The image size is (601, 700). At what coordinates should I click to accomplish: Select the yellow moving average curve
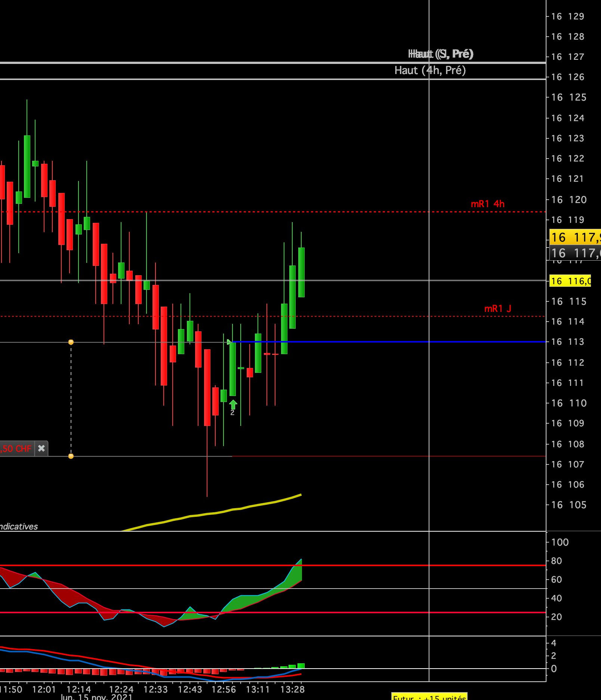[x=211, y=513]
